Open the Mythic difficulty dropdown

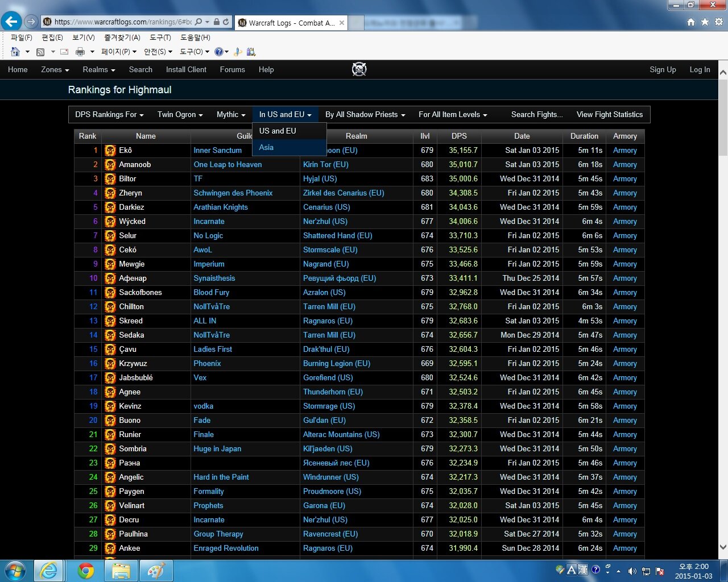230,114
